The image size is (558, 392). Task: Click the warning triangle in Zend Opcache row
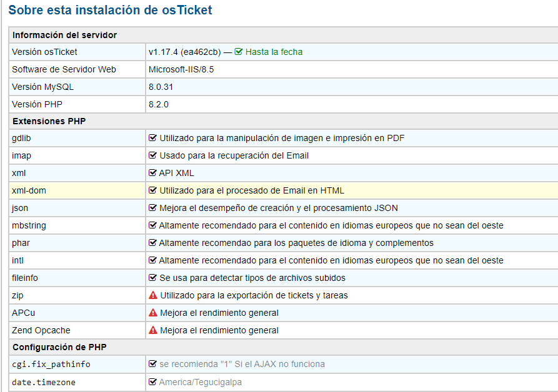[x=152, y=330]
